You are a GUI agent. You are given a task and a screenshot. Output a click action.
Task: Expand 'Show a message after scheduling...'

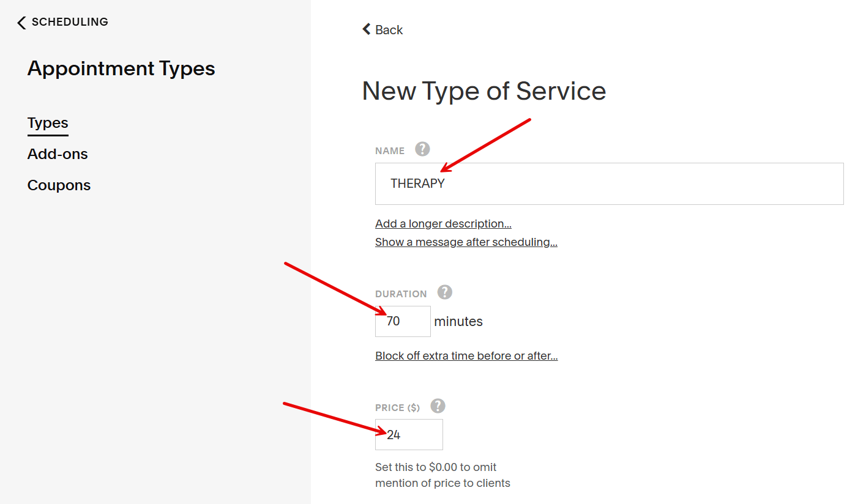tap(466, 242)
